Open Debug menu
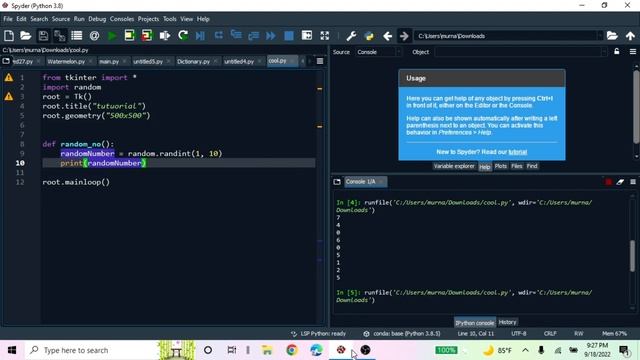The height and width of the screenshot is (360, 640). (x=97, y=19)
